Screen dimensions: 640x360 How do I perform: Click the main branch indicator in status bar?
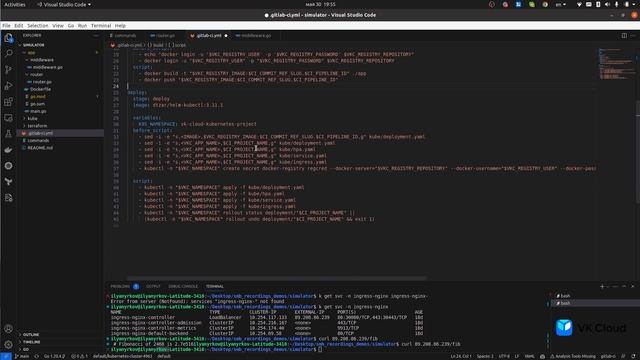[22, 356]
